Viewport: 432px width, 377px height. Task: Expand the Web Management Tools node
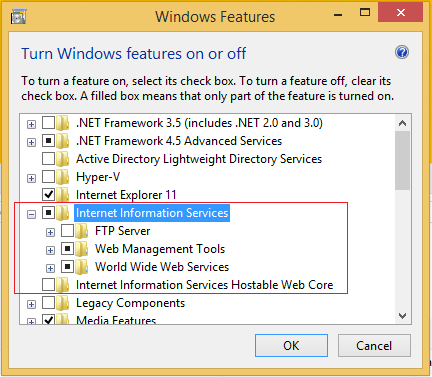[x=50, y=250]
